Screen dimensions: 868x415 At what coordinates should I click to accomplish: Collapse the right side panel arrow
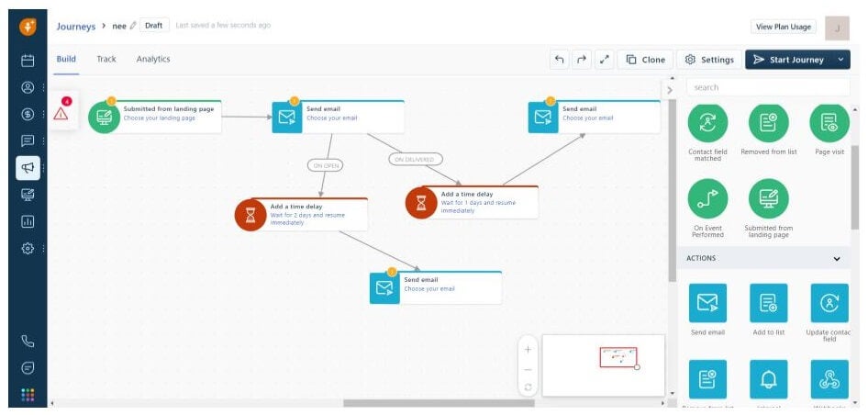670,90
